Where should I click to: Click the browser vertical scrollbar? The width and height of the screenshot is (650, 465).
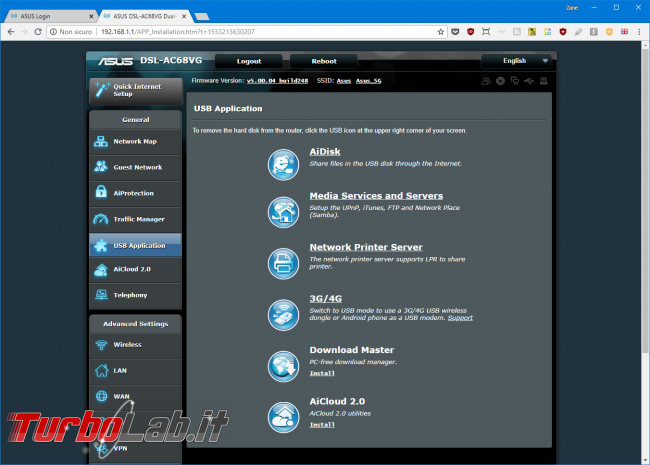pyautogui.click(x=645, y=199)
